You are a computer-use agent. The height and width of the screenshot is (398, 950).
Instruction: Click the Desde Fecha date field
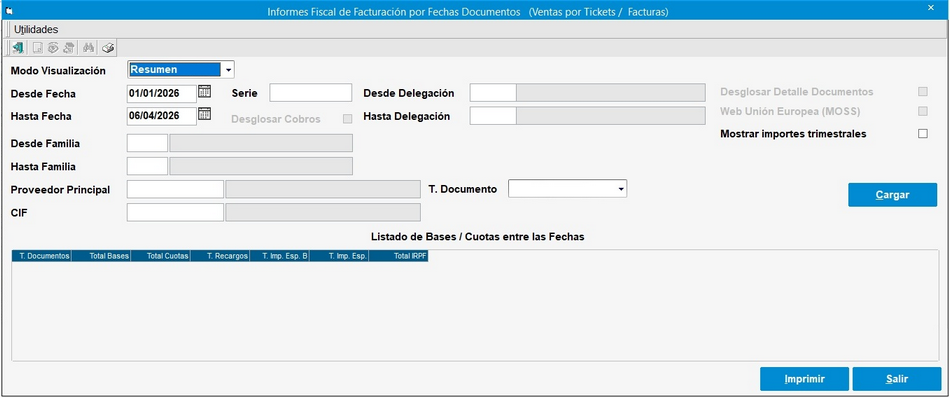162,93
